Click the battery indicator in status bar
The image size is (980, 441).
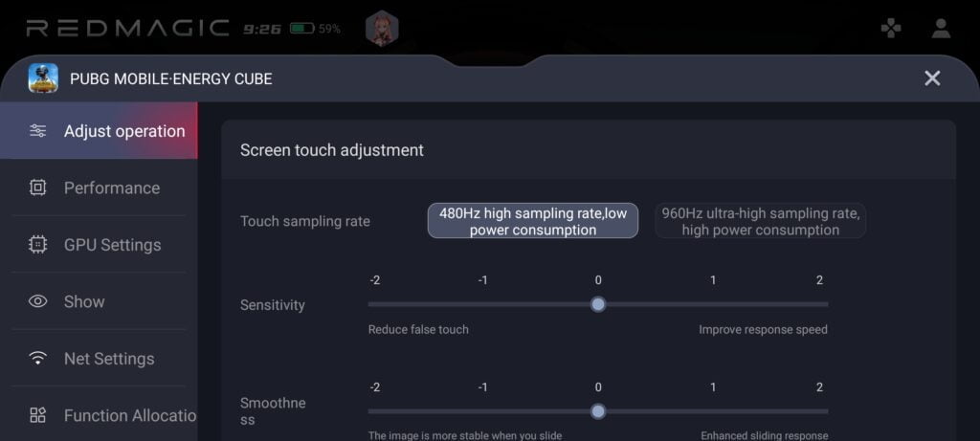(x=302, y=29)
